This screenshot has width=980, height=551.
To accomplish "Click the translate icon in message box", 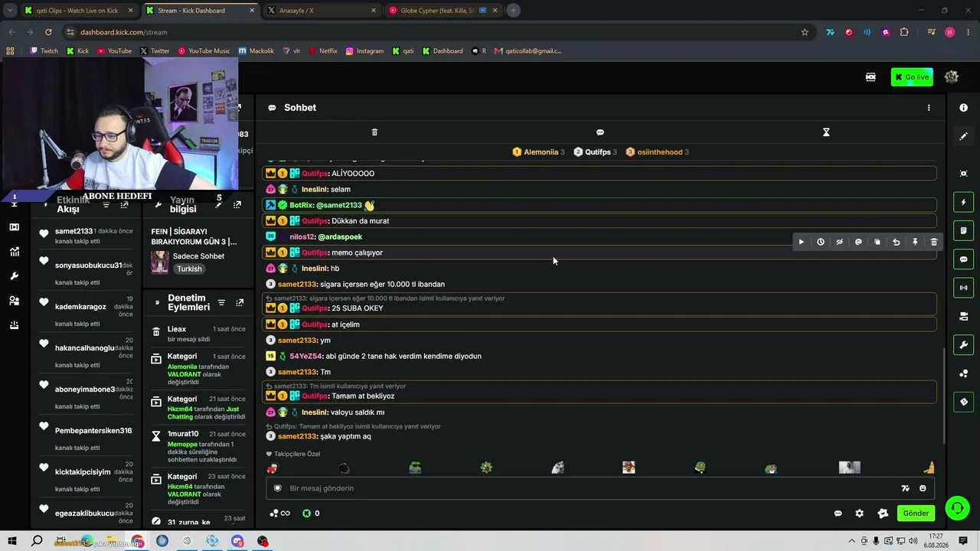I will coord(905,488).
